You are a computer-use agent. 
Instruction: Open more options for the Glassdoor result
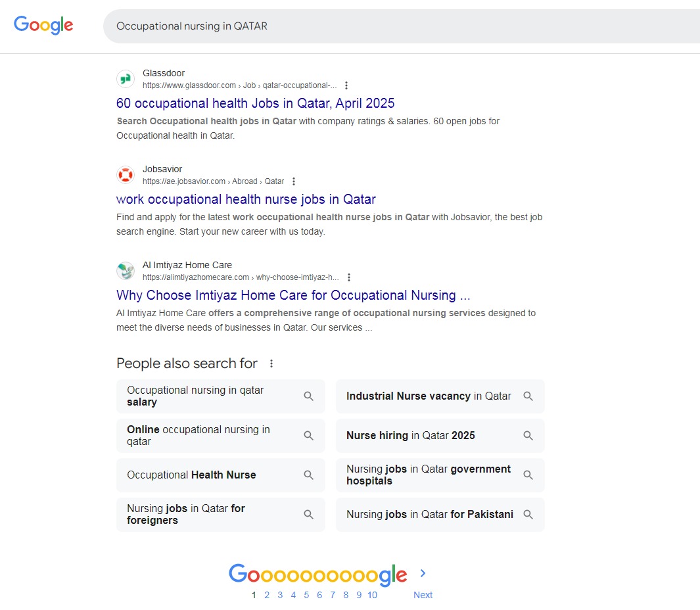(x=346, y=85)
